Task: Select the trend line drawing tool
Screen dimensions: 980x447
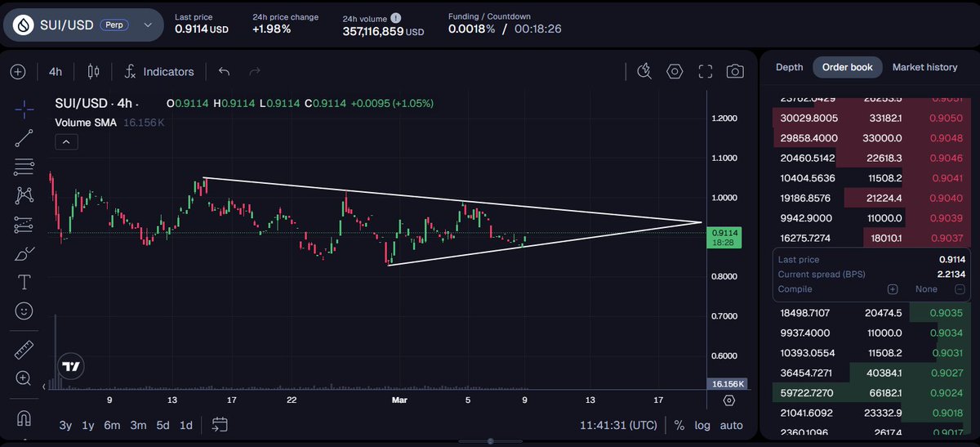Action: point(24,137)
